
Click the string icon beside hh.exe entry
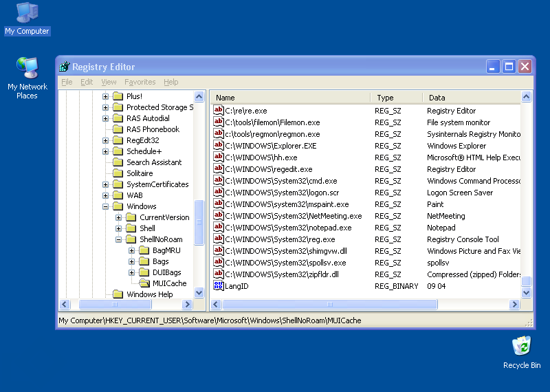218,157
